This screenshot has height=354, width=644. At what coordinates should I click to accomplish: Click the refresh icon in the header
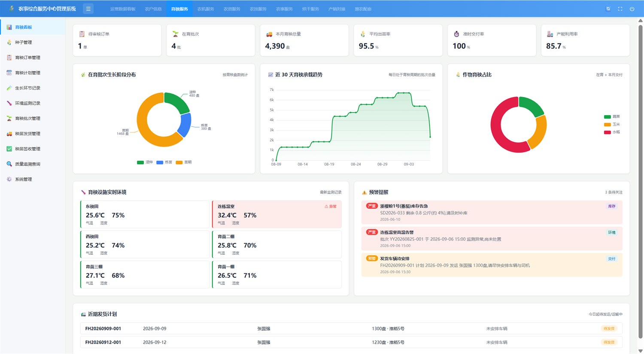[x=608, y=9]
